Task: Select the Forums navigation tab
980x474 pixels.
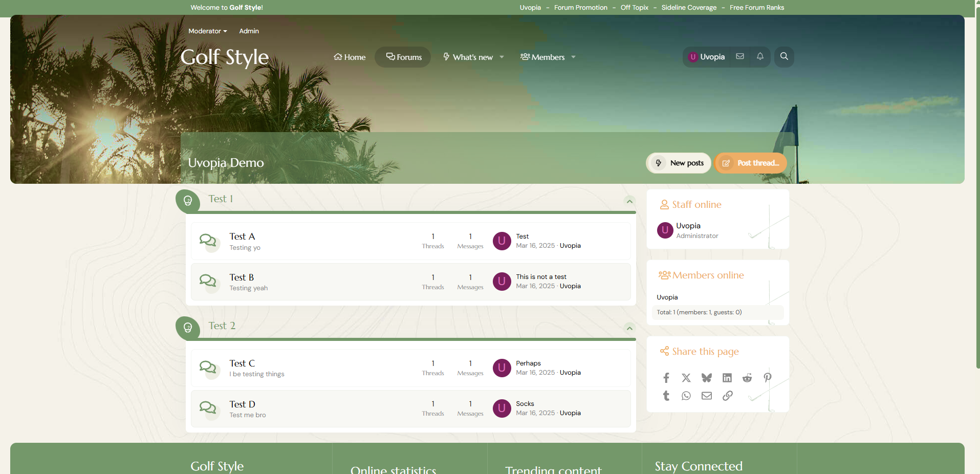Action: click(404, 57)
